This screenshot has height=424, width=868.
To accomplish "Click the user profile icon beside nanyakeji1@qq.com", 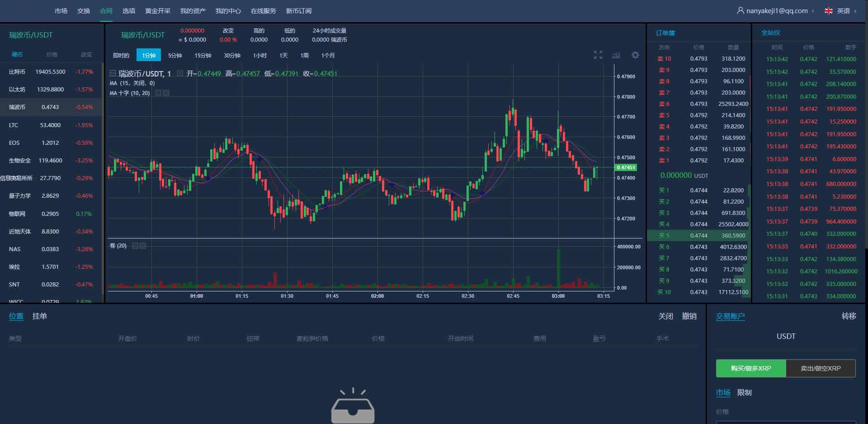I will pos(740,10).
